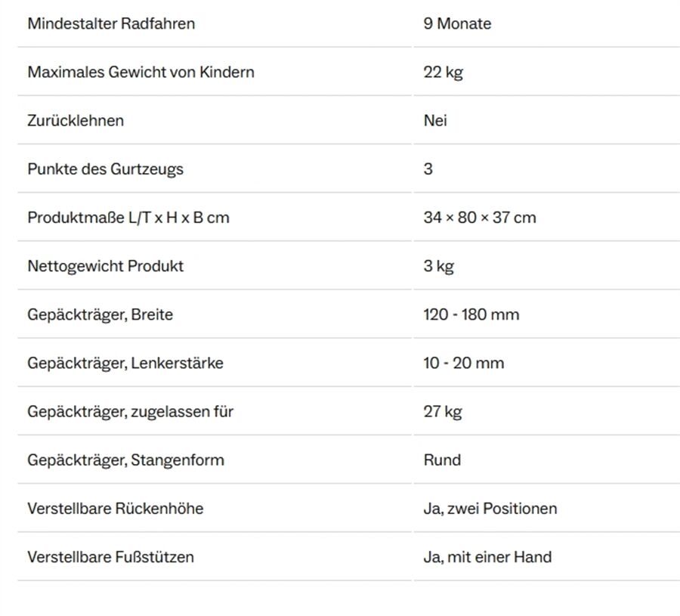Click "Gepäckträger, Lenkerstärke" row label

(125, 363)
